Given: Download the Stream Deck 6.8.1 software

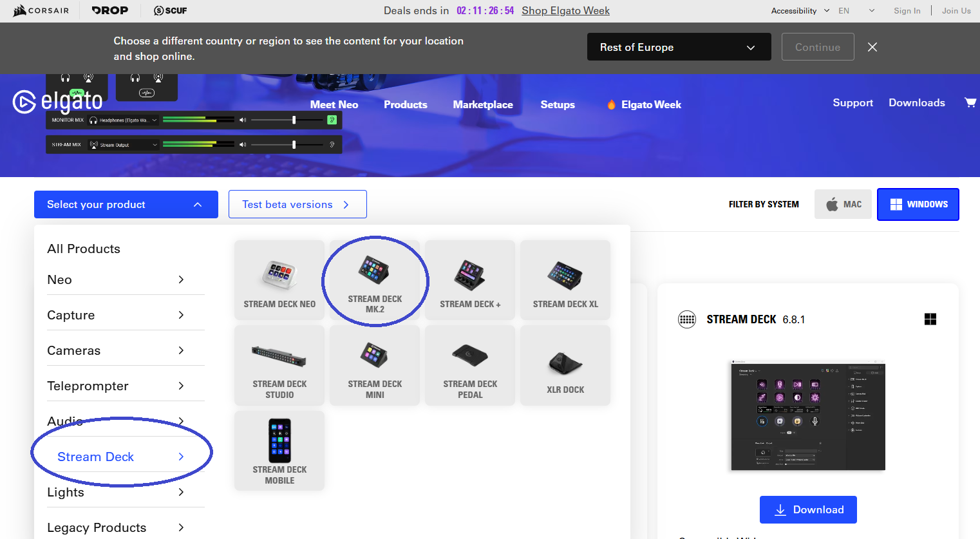Looking at the screenshot, I should point(808,509).
